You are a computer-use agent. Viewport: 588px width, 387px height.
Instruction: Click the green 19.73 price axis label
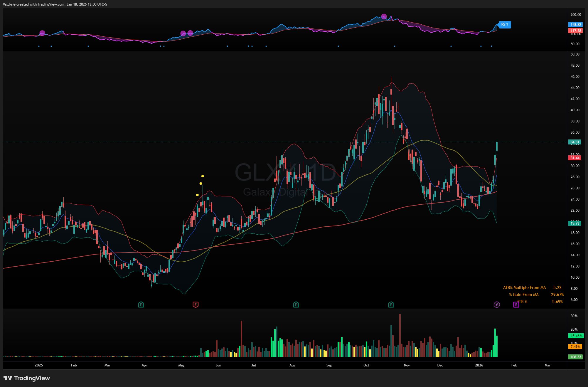[574, 223]
